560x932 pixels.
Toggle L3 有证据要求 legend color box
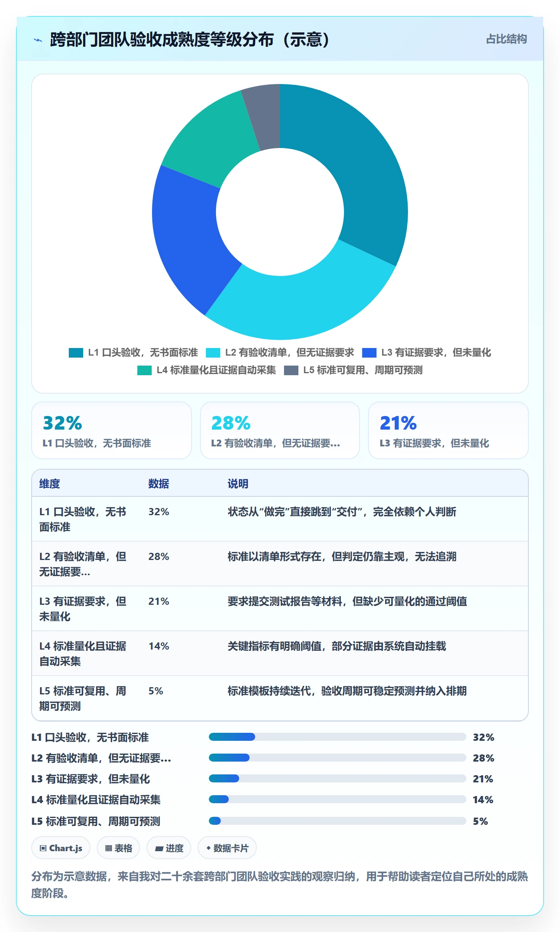(x=369, y=353)
